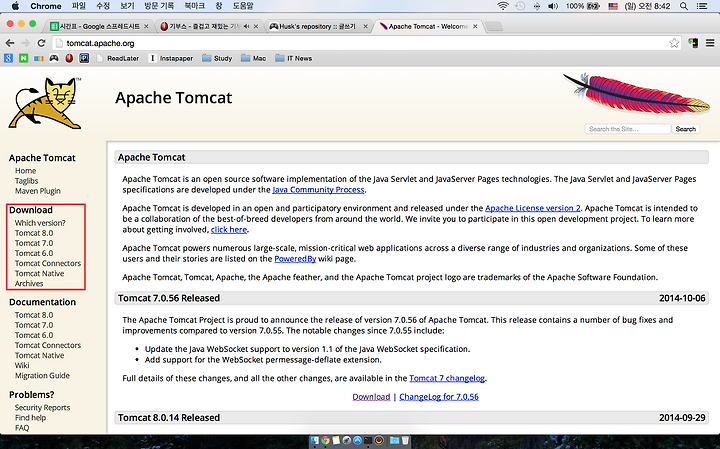Click the Chrome icon in the Dock
The width and height of the screenshot is (720, 449).
pyautogui.click(x=326, y=441)
